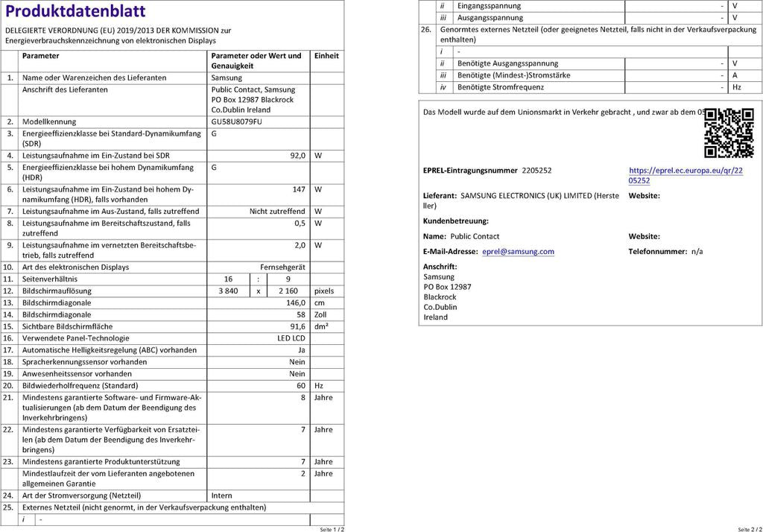The height and width of the screenshot is (532, 763).
Task: Click 'Art der Stromversorgung (Netzteil)' label
Action: [81, 495]
